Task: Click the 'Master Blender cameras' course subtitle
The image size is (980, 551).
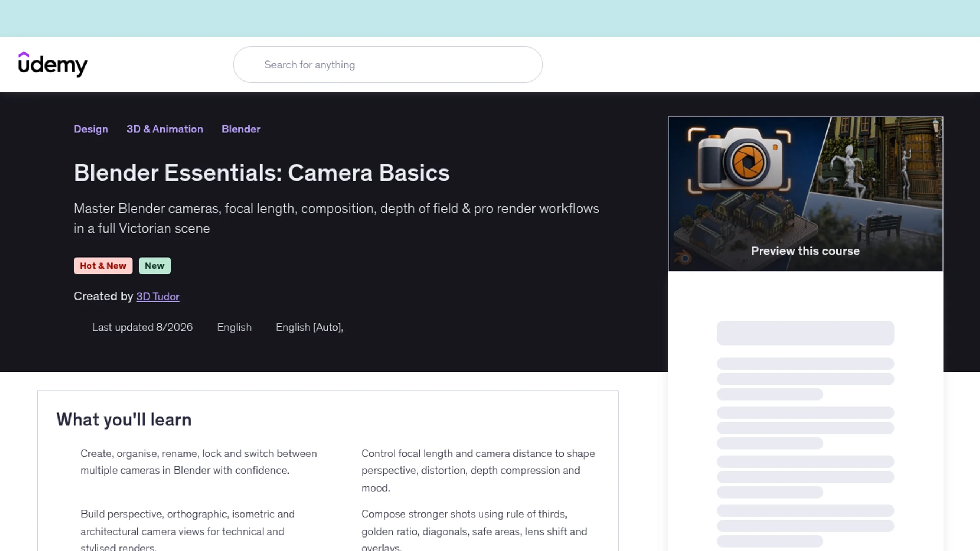Action: [336, 218]
